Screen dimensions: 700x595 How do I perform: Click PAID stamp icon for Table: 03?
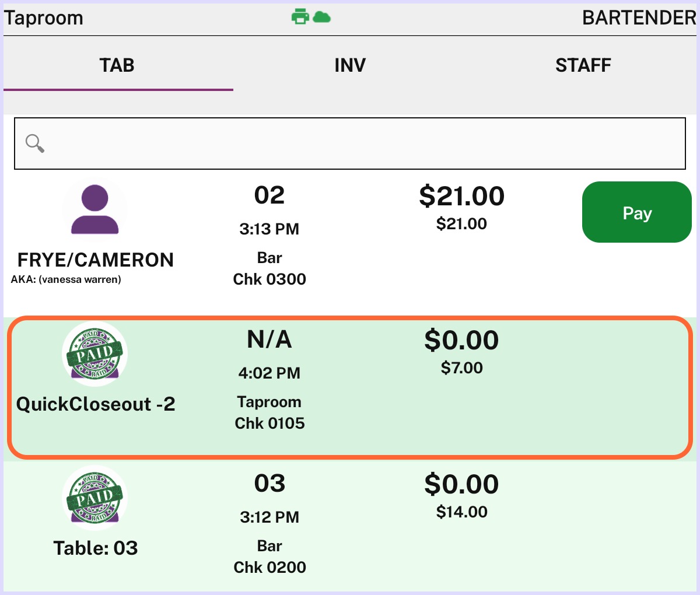click(95, 498)
